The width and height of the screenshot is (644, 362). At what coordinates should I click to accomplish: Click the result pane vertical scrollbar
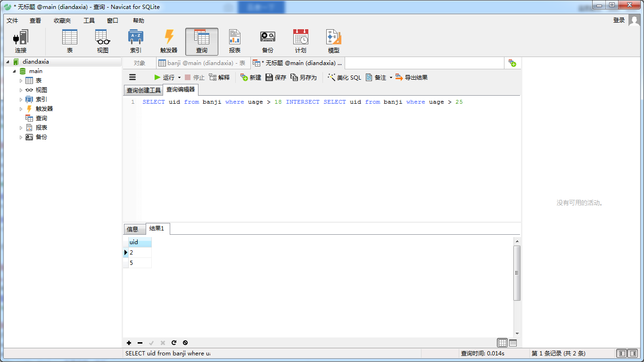517,273
